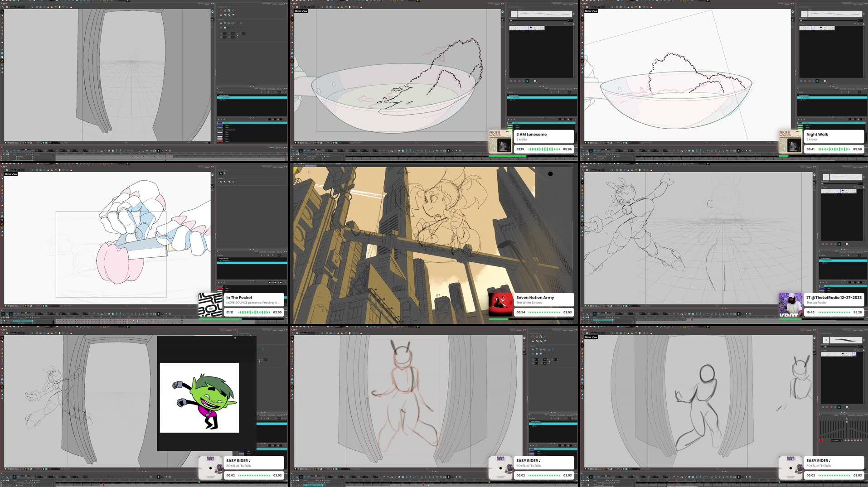This screenshot has height=487, width=868.
Task: Click the Seven Nation Army song title
Action: (535, 298)
